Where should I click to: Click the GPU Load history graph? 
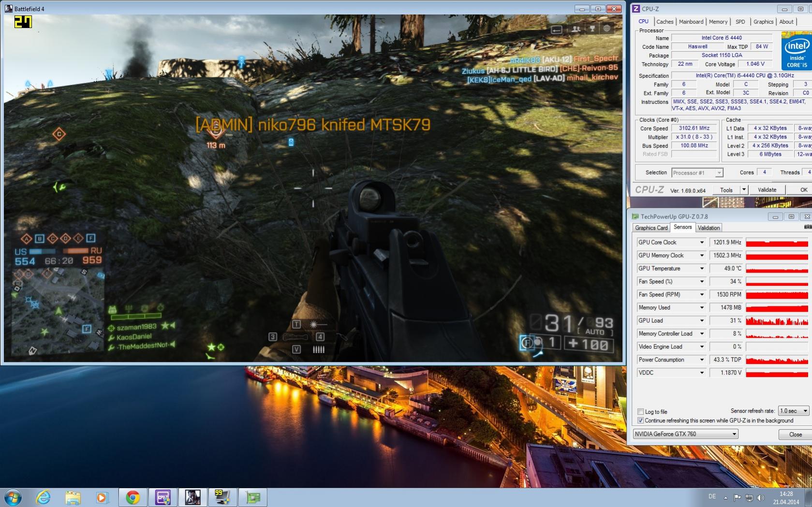pos(777,320)
